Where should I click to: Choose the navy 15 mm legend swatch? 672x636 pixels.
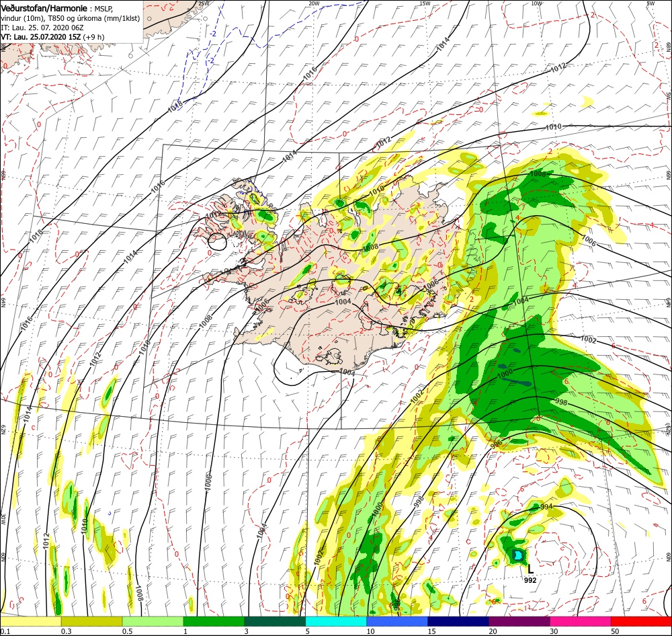(x=458, y=621)
